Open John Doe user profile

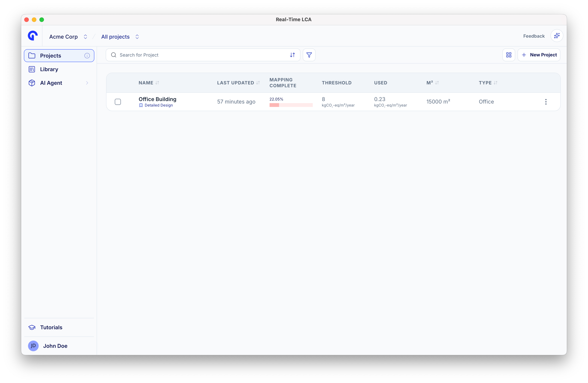pos(59,346)
